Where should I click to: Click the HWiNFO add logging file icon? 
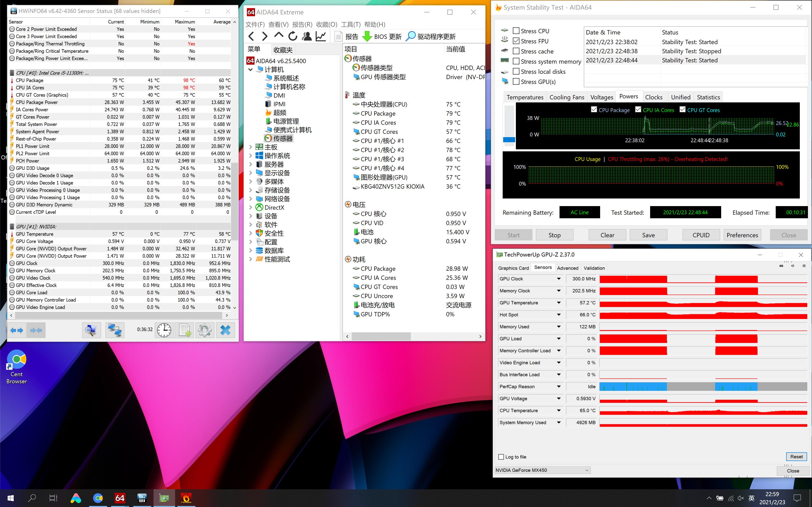coord(184,330)
